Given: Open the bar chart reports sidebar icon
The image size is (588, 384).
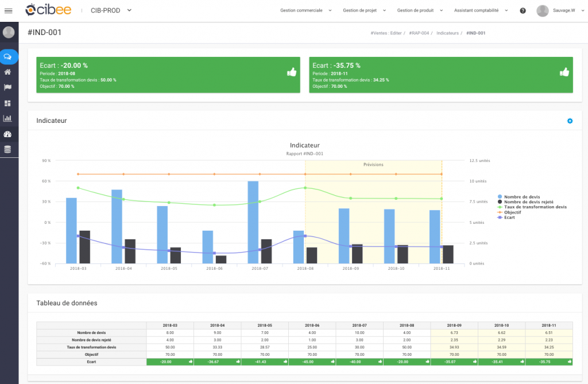Looking at the screenshot, I should coord(7,118).
